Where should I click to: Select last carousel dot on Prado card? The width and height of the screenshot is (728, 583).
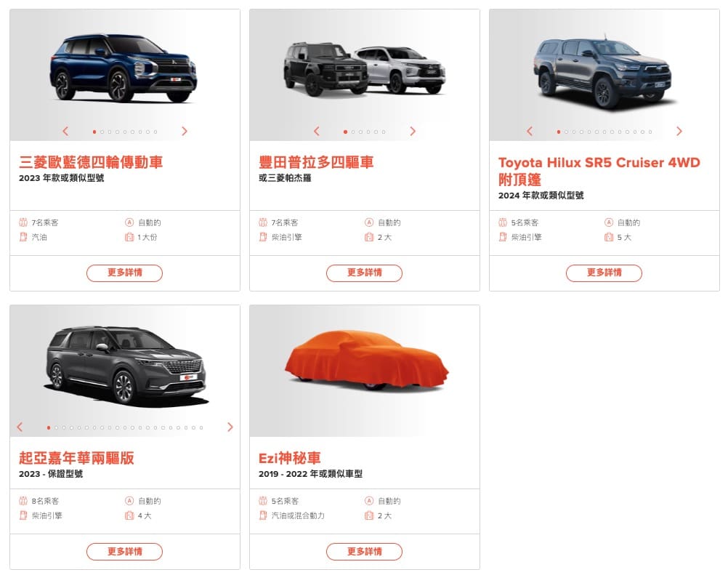(384, 132)
